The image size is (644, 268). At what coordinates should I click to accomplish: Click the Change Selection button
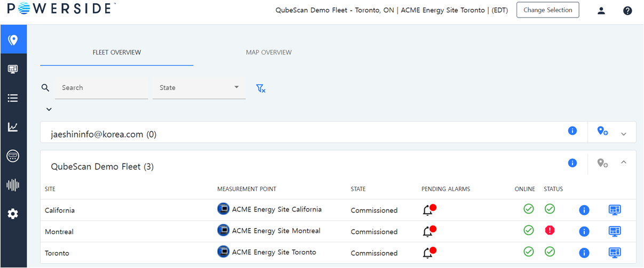(547, 10)
